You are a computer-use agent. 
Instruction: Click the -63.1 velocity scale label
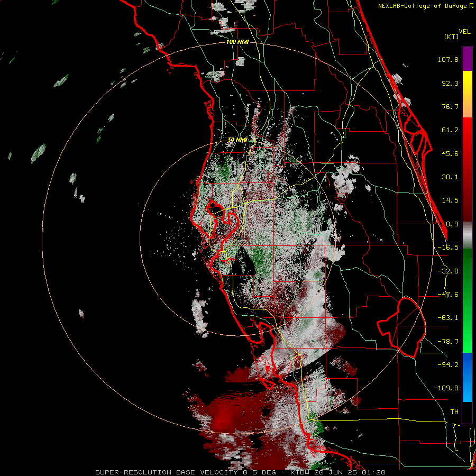(448, 318)
